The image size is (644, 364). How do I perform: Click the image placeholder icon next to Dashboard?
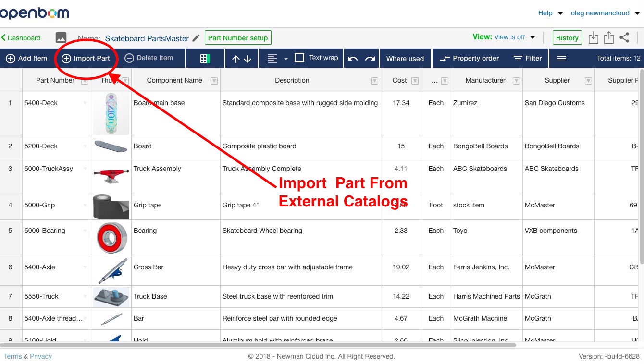click(x=61, y=37)
